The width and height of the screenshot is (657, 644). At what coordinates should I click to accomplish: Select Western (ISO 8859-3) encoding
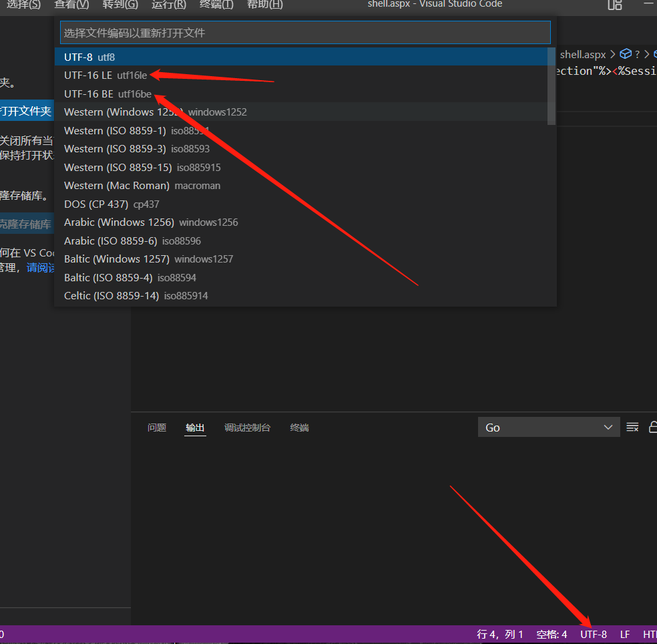301,149
